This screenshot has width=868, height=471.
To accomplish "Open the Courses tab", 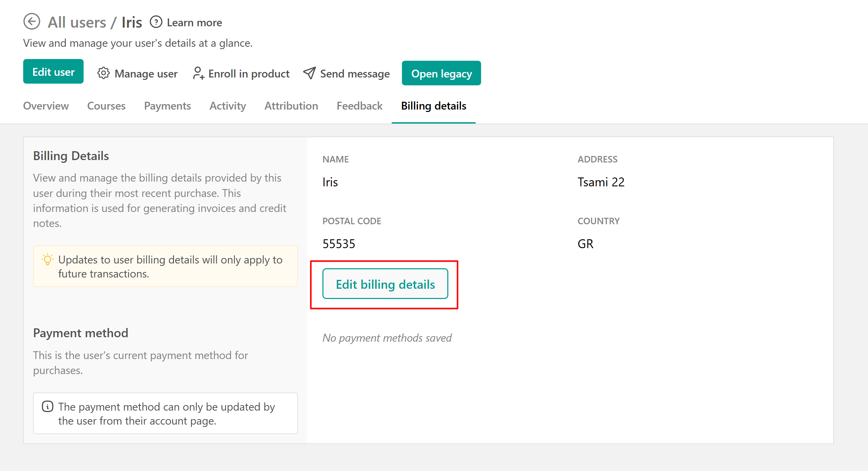I will pos(106,106).
